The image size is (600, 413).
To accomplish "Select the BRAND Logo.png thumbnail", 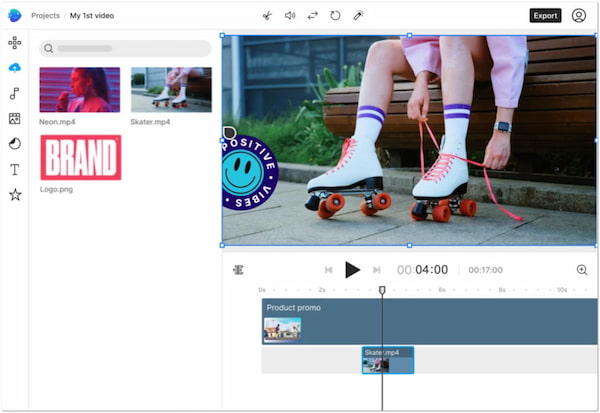I will tap(81, 157).
